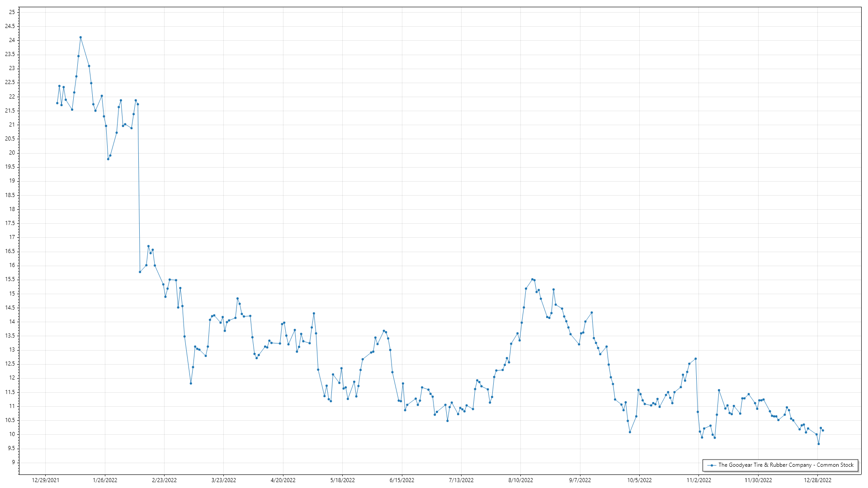
Task: Click the early November peak point near 12.7
Action: tap(695, 359)
